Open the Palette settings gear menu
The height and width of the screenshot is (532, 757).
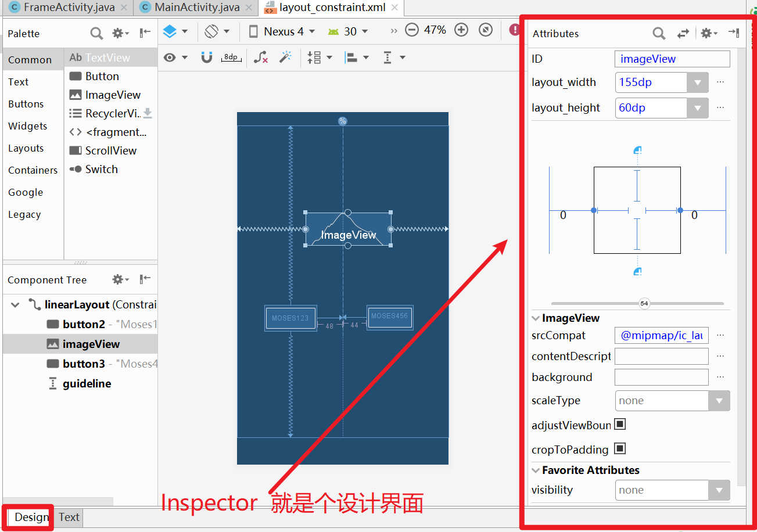click(x=121, y=33)
